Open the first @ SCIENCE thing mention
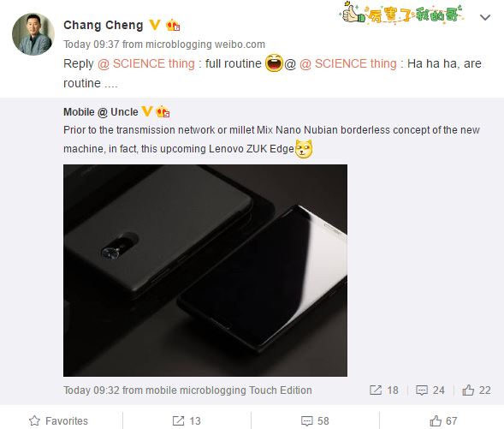504x429 pixels. (x=146, y=63)
